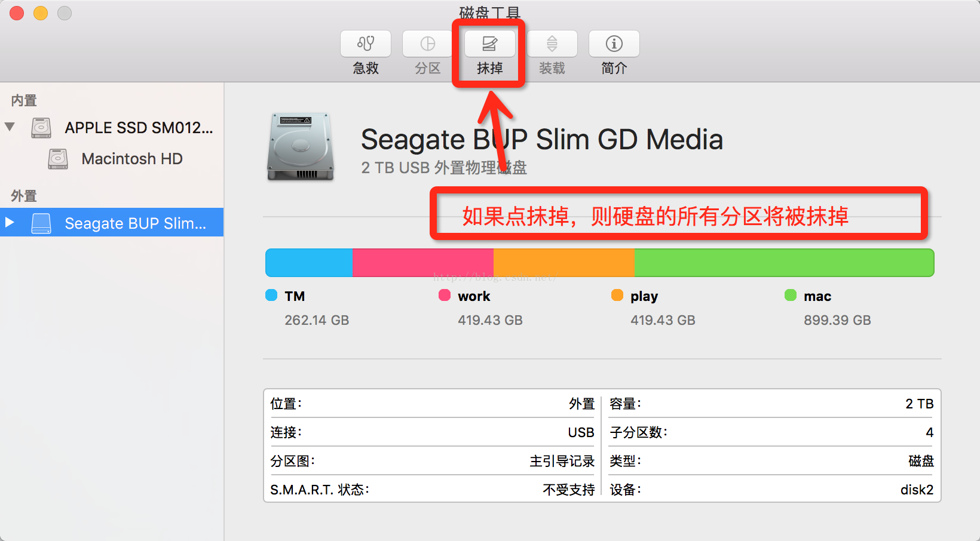Click the 262.14 GB size value
This screenshot has width=980, height=541.
pos(317,320)
